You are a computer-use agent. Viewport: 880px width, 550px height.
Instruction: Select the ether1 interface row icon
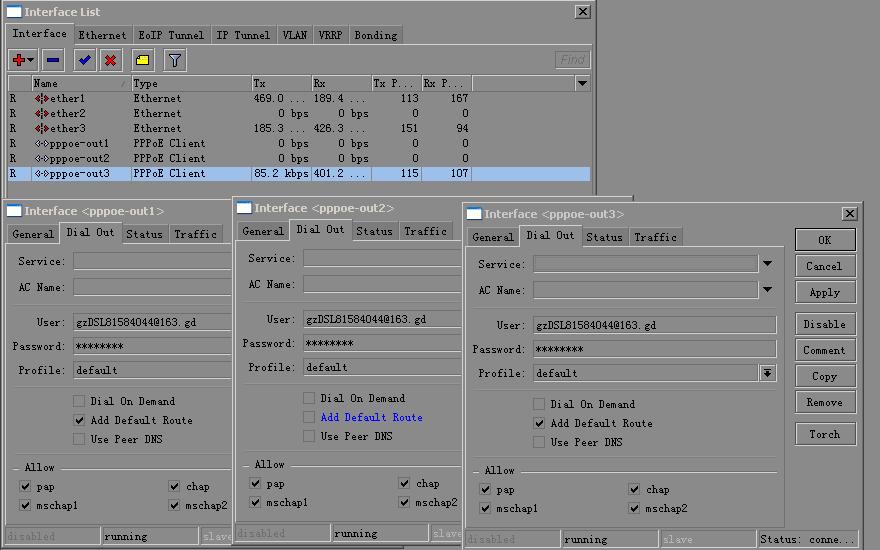[42, 99]
